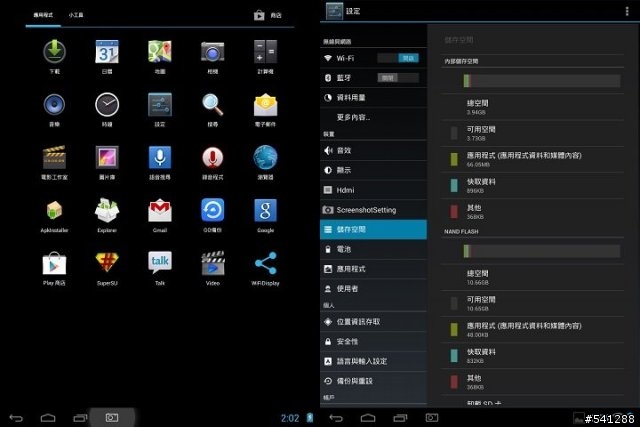Open backup and reset settings entry

(373, 381)
